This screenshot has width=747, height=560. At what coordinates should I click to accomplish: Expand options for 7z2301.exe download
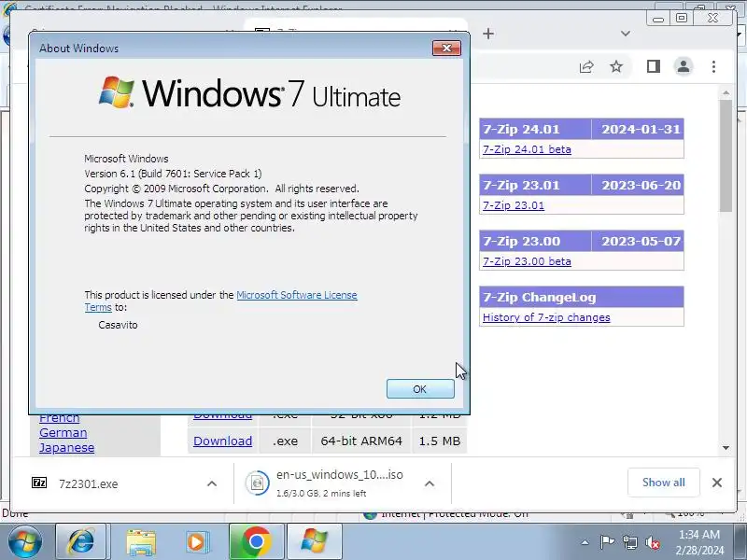pos(212,483)
